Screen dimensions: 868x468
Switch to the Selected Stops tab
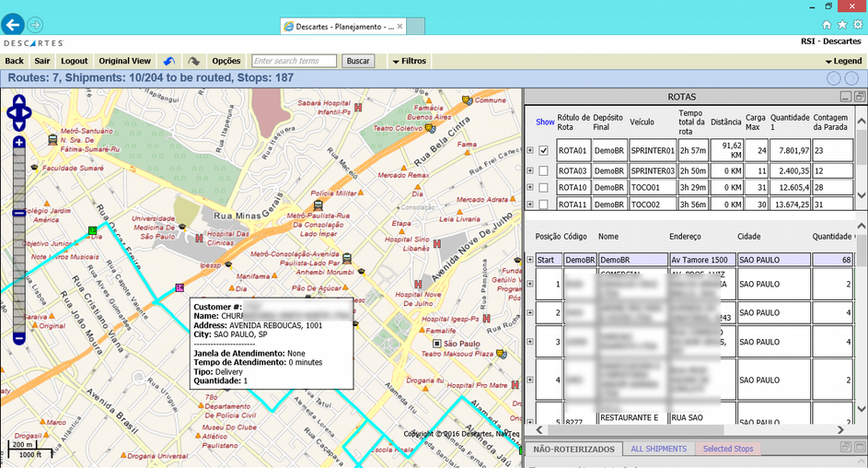(728, 450)
